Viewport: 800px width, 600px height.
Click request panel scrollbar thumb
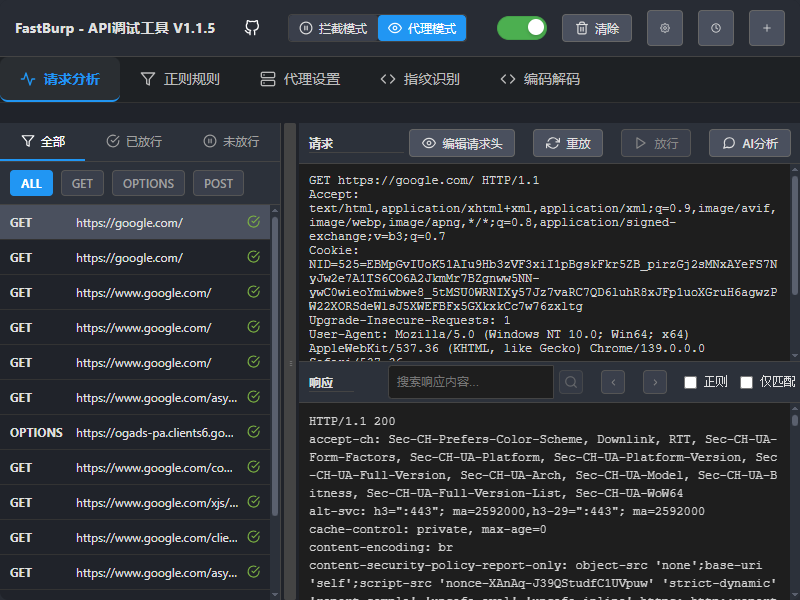tap(794, 235)
